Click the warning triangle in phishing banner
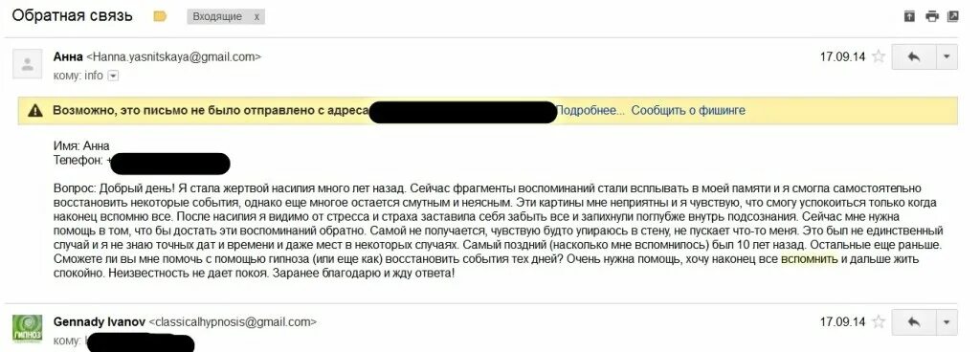Image resolution: width=980 pixels, height=352 pixels. click(35, 111)
